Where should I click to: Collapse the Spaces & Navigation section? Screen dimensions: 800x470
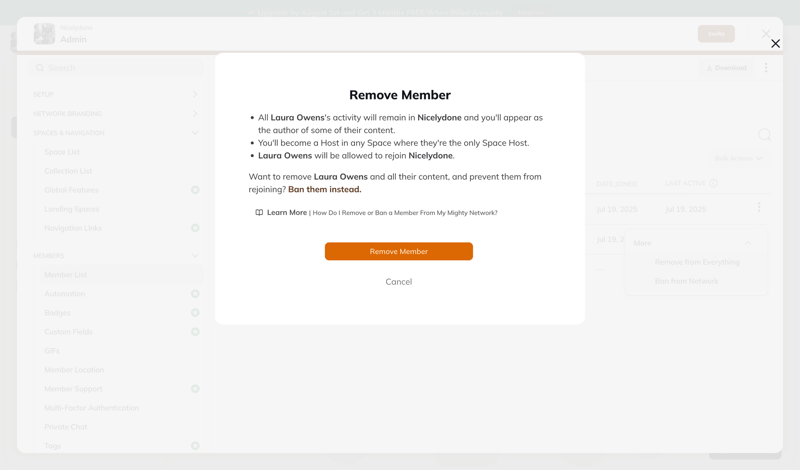coord(115,133)
